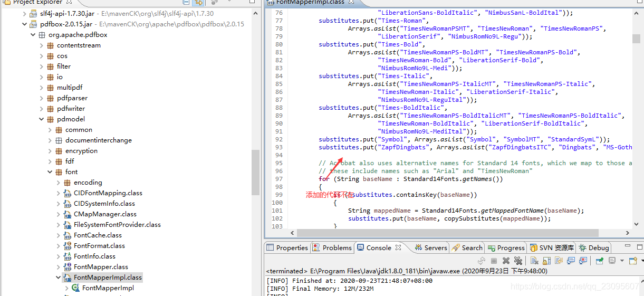
Task: Switch to the Debug tab
Action: [x=594, y=247]
